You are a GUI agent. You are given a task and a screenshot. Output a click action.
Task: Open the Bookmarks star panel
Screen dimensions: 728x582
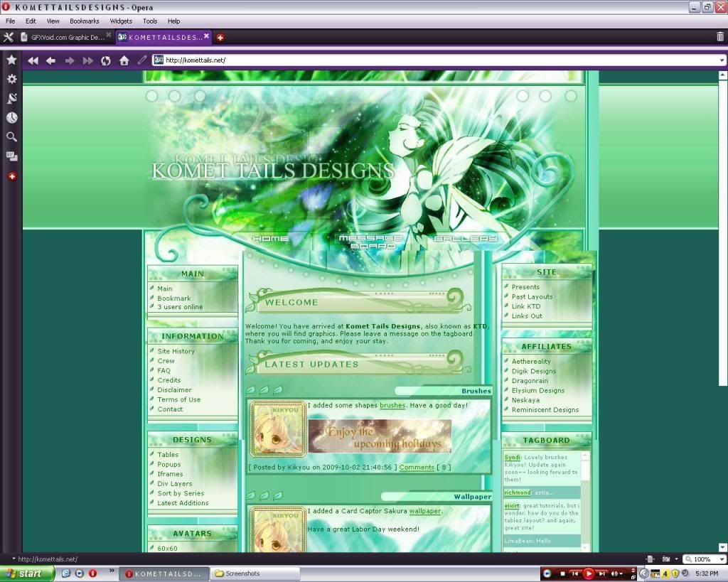tap(11, 60)
